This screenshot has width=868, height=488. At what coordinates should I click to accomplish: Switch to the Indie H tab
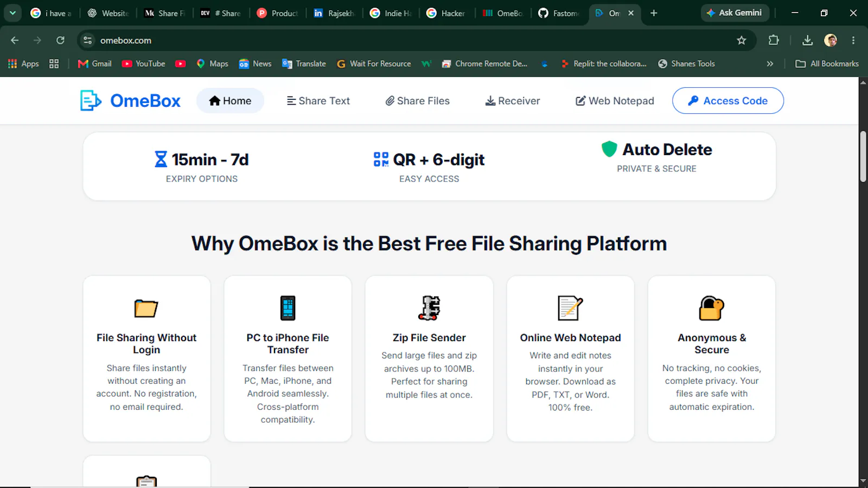coord(390,13)
